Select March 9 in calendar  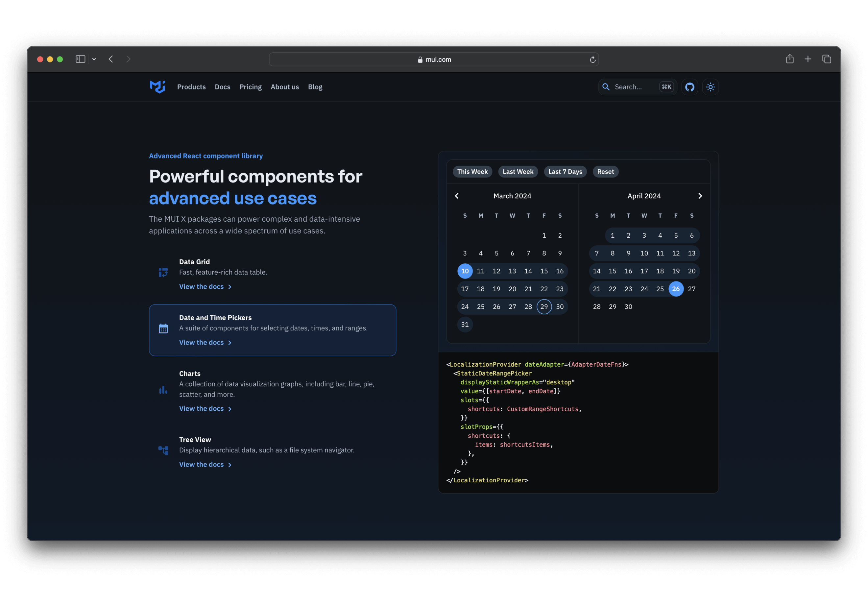pyautogui.click(x=560, y=253)
